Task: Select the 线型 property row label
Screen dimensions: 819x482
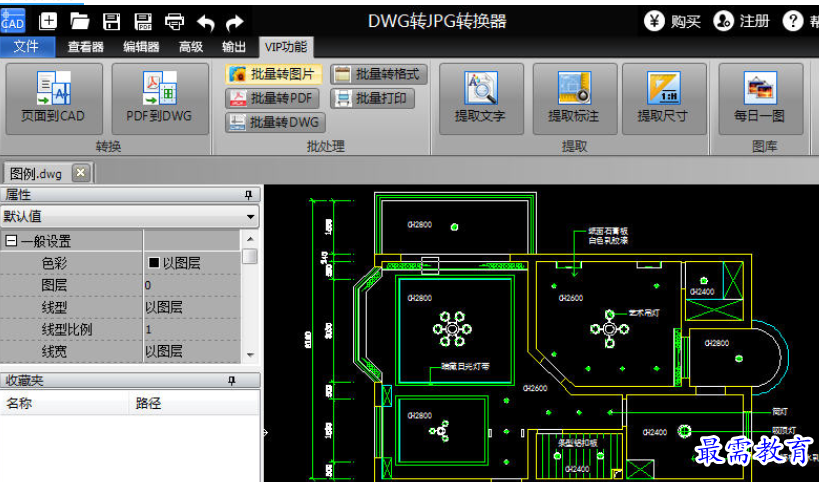Action: tap(55, 307)
